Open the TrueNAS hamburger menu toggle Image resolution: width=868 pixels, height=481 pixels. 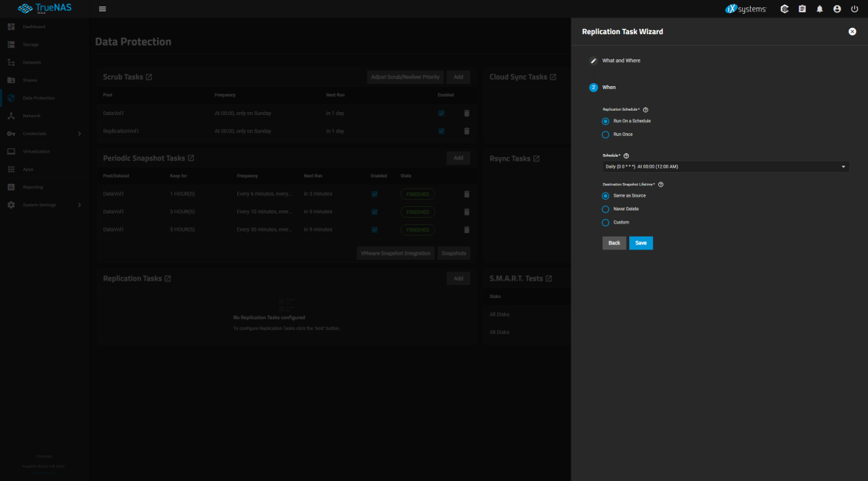(x=102, y=9)
